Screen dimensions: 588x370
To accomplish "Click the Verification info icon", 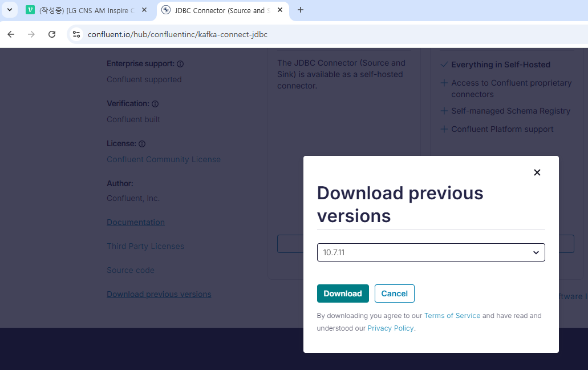I will [x=155, y=104].
